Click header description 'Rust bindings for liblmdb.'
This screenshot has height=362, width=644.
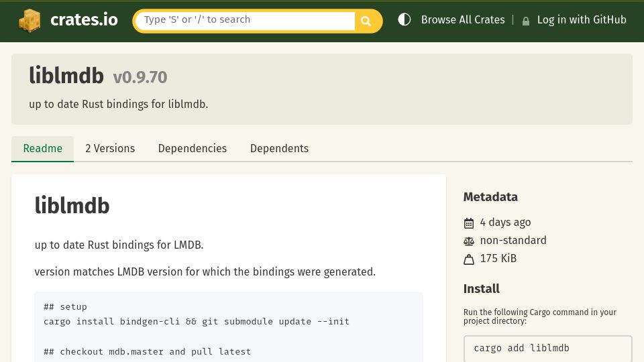145,105
